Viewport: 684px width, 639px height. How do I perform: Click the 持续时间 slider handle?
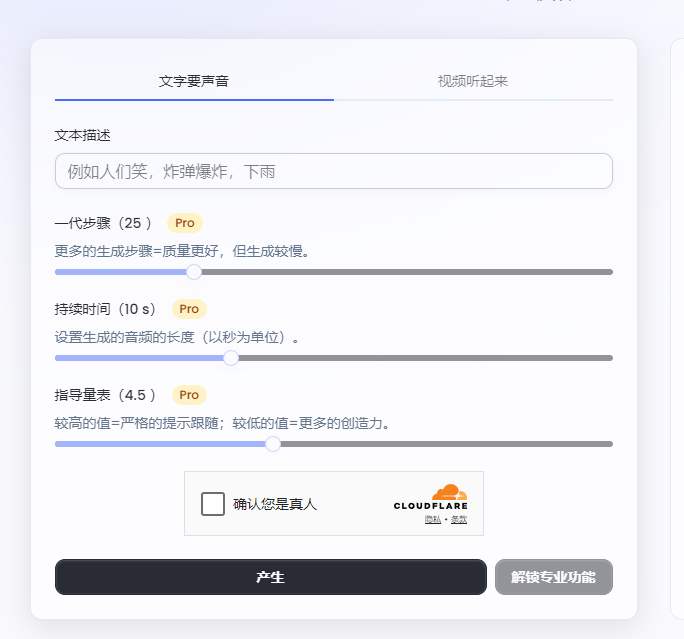click(231, 358)
